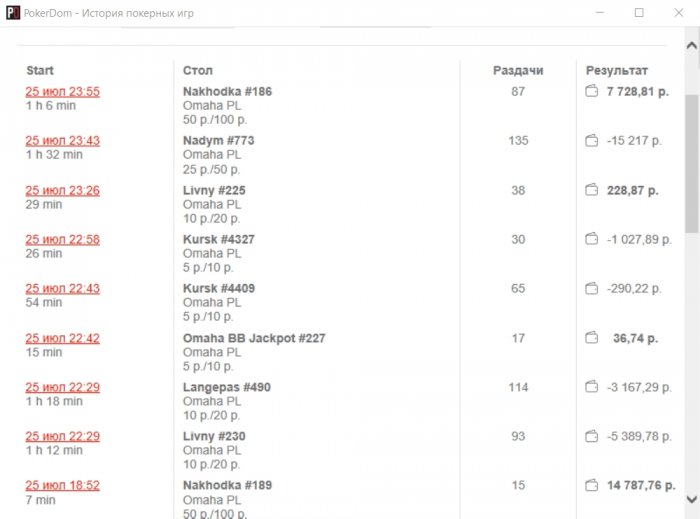Open the 25 июл 18:52 session link
700x519 pixels.
(x=62, y=486)
